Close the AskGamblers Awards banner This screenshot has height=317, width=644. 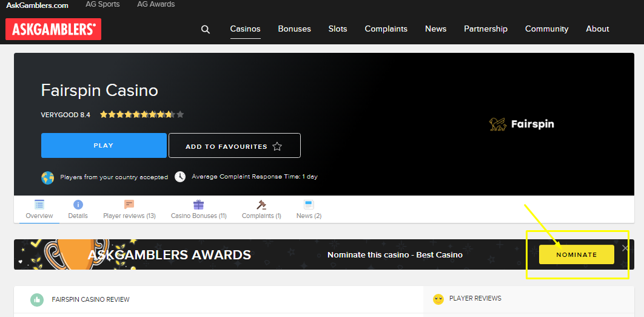pos(625,248)
